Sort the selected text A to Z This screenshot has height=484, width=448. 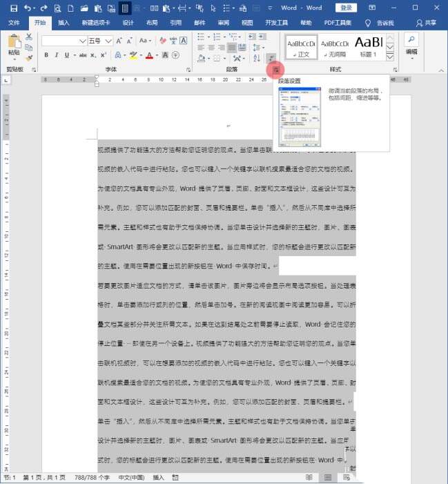click(257, 58)
